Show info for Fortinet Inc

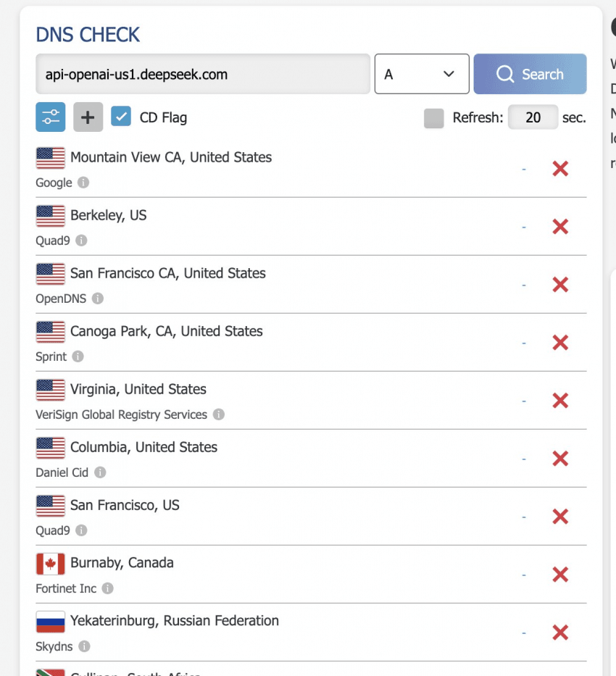tap(108, 588)
